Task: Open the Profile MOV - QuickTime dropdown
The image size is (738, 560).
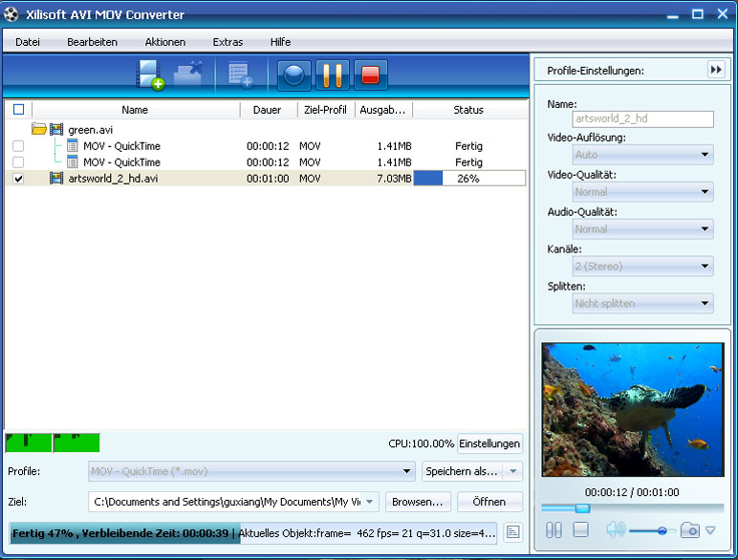Action: coord(251,471)
